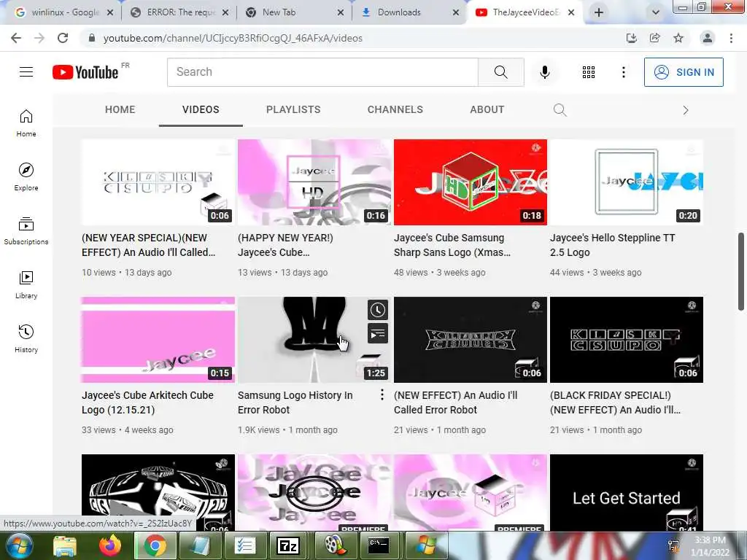This screenshot has width=747, height=560.
Task: Click the browser address bar URL
Action: click(x=233, y=38)
